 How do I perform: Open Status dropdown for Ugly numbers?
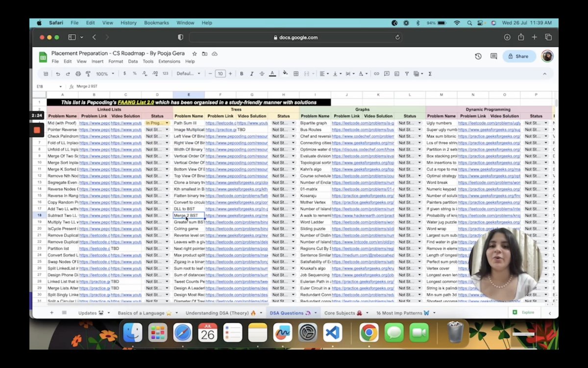(546, 123)
